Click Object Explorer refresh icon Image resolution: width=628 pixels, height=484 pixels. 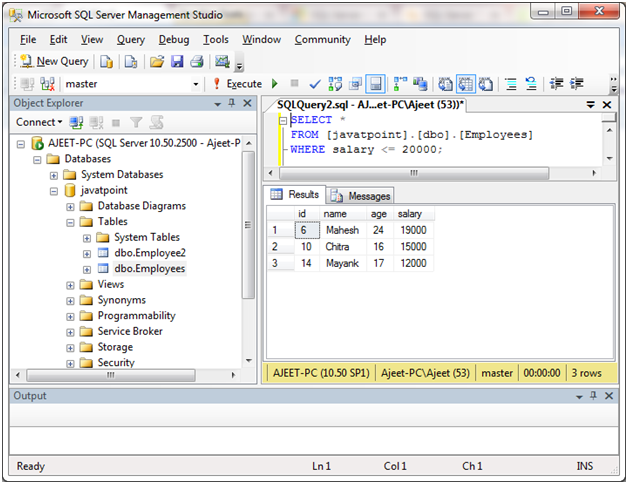[x=156, y=122]
